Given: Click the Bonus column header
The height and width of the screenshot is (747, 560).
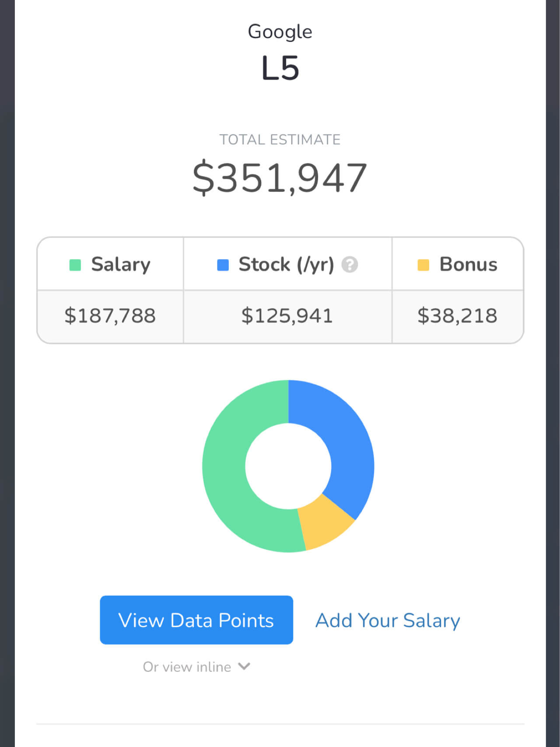Looking at the screenshot, I should pos(458,264).
